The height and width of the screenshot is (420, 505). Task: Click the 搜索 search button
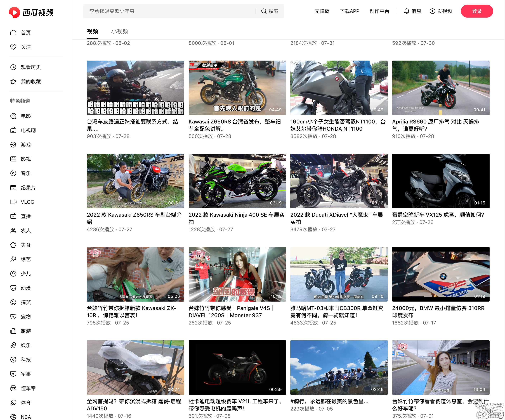(x=270, y=11)
